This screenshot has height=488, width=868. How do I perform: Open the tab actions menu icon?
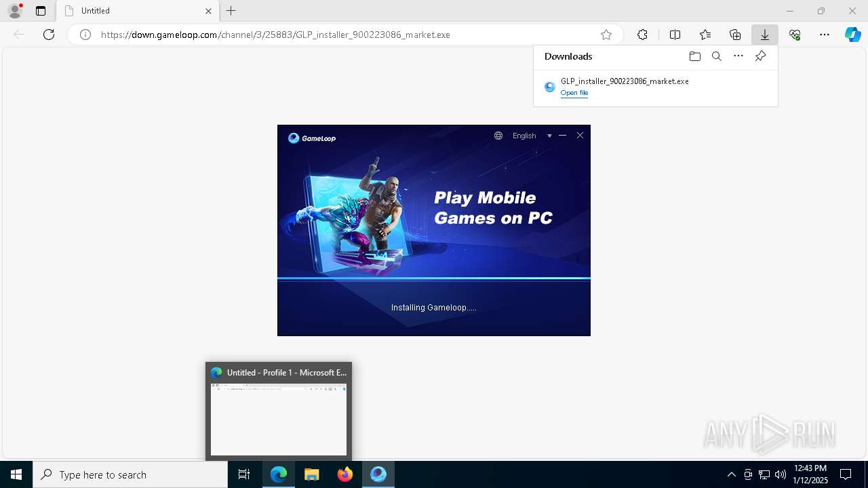(x=41, y=11)
